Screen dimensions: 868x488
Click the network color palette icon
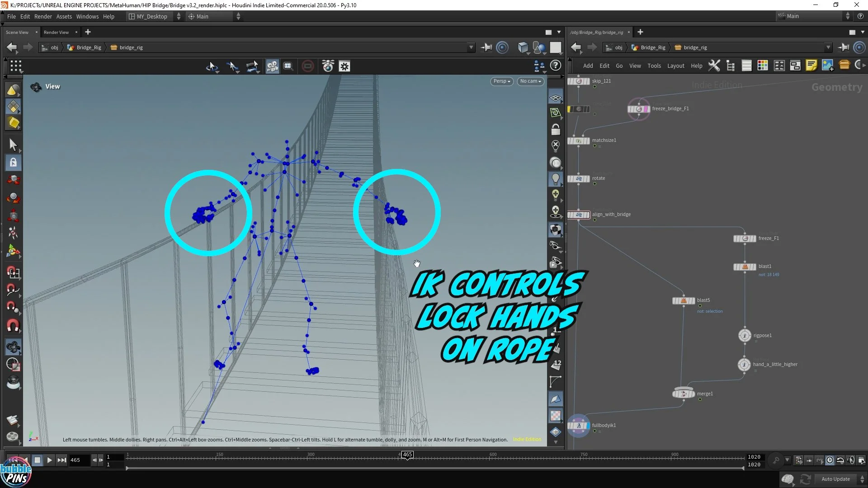763,66
